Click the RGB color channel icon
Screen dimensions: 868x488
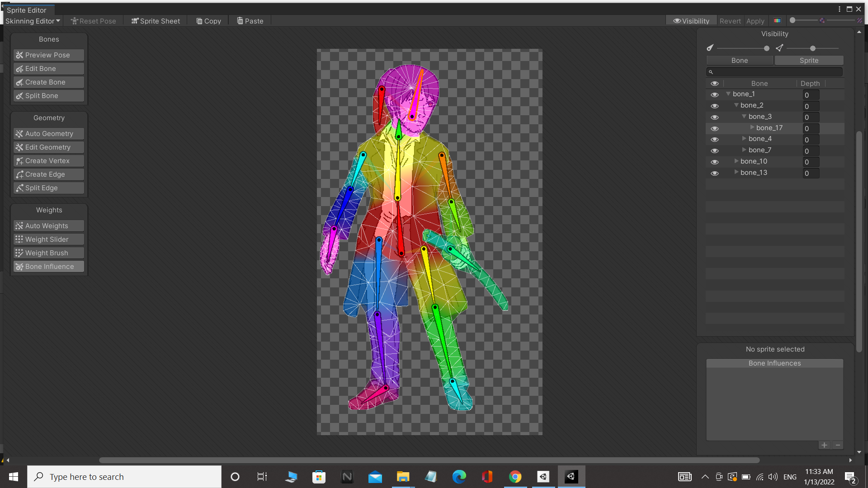777,21
